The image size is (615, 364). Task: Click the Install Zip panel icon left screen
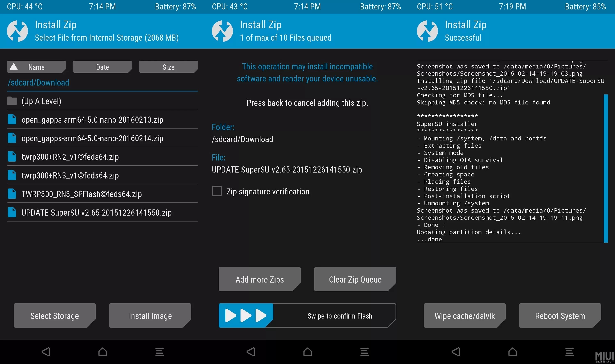[18, 31]
